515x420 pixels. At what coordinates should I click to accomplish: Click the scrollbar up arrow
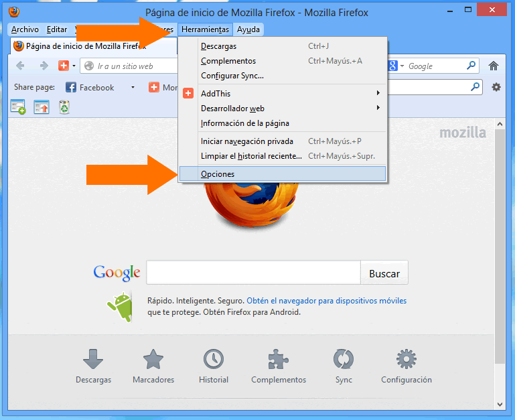click(500, 124)
